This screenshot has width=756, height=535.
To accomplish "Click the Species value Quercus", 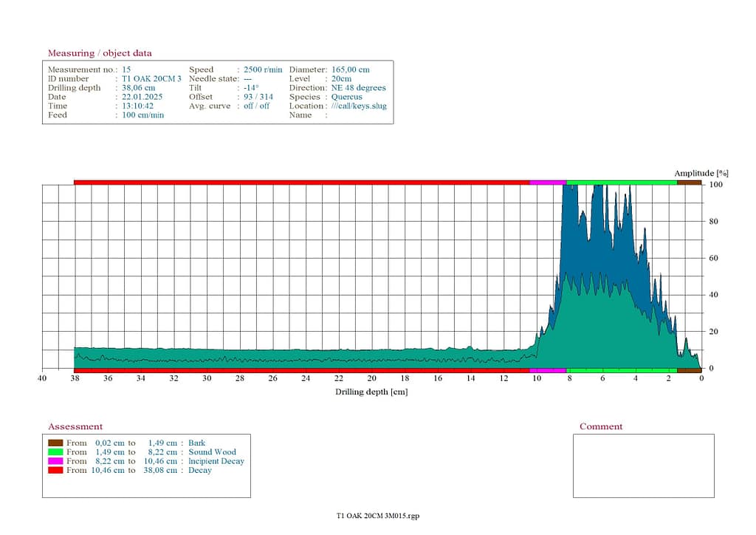I will 346,97.
